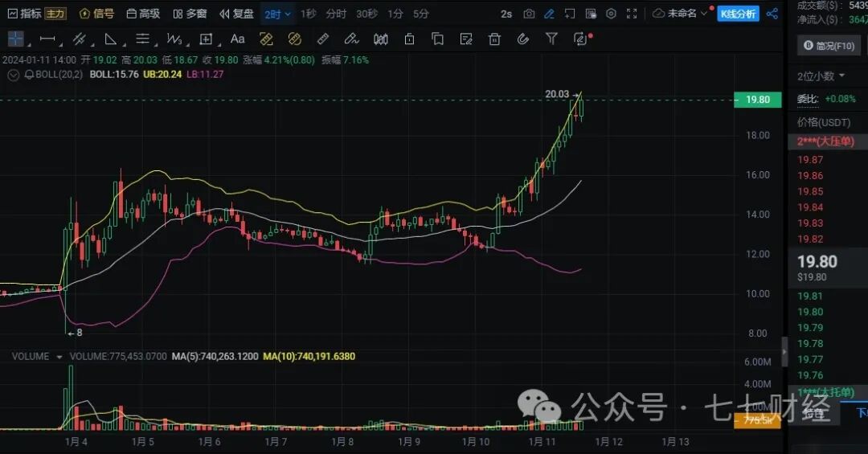Switch to 1分 timeframe
This screenshot has width=868, height=454.
395,14
